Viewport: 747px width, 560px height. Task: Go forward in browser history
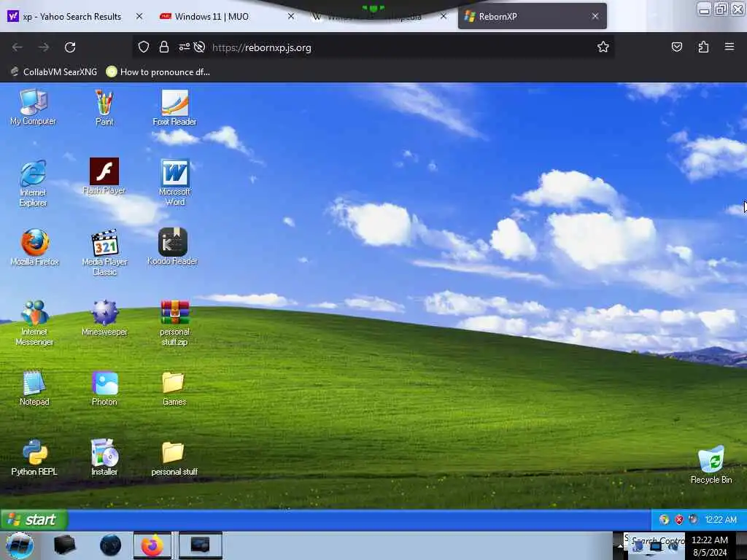point(43,47)
